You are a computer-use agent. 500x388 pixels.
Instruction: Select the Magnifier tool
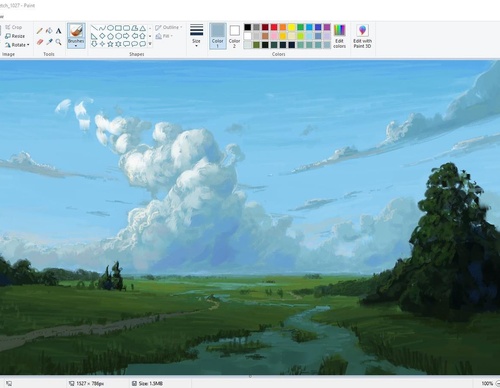pyautogui.click(x=58, y=42)
